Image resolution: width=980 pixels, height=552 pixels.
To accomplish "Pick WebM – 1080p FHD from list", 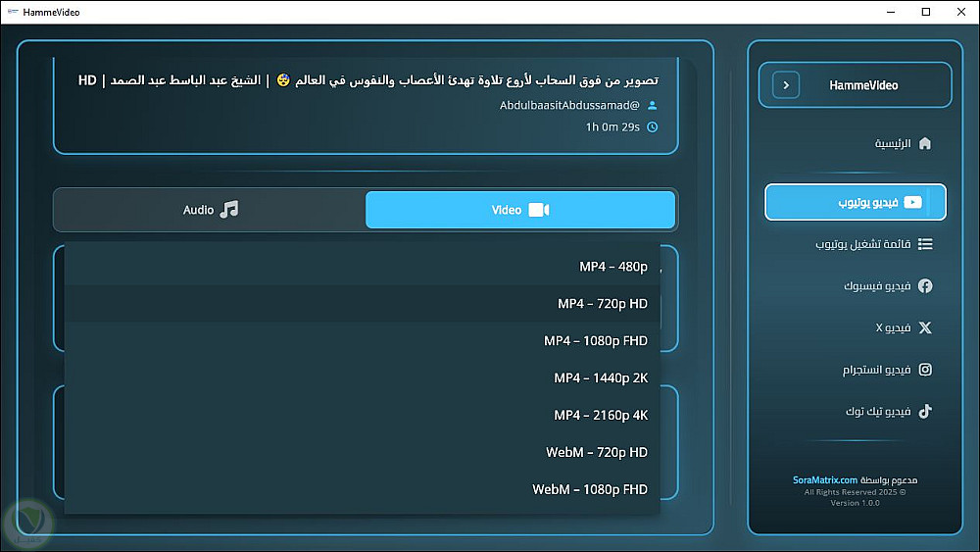I will [x=363, y=489].
